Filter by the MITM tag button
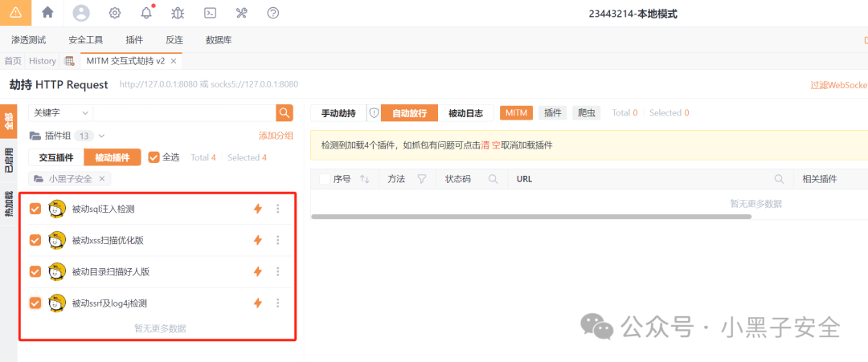Viewport: 868px width, 362px height. [x=516, y=112]
